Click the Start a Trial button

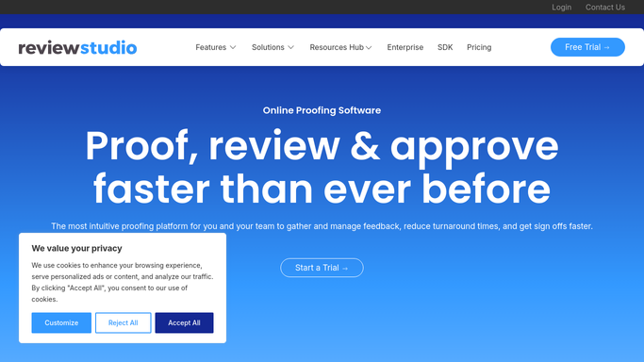pyautogui.click(x=322, y=268)
